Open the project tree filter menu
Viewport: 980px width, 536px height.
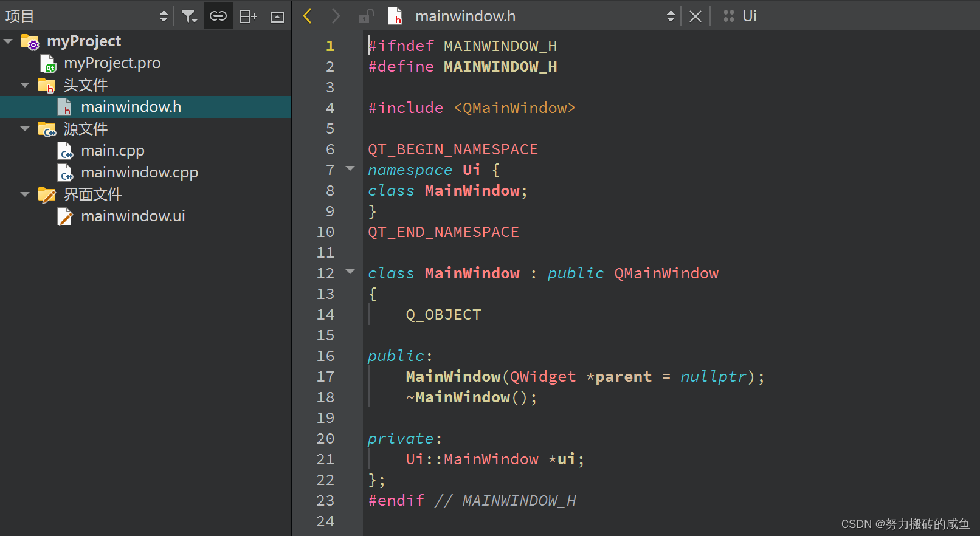point(189,16)
